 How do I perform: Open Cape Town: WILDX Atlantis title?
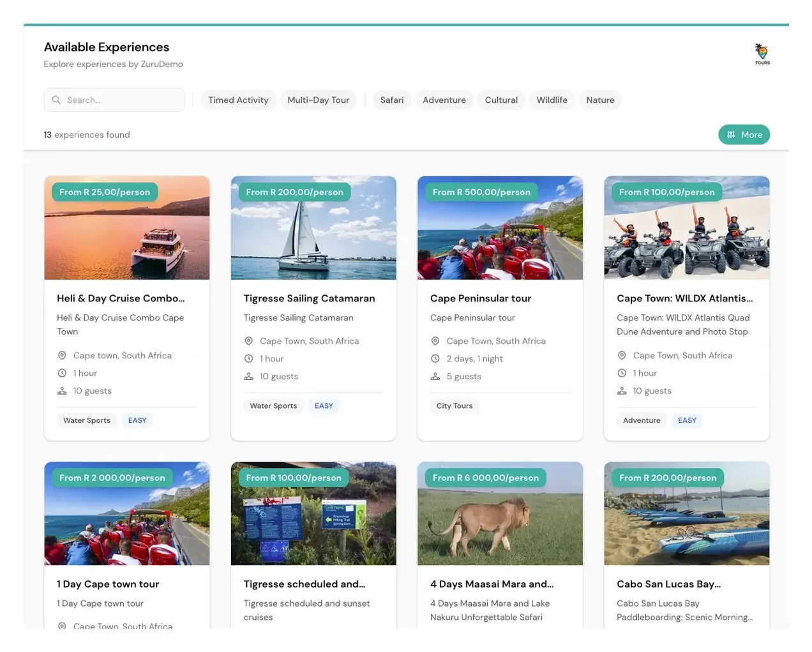[x=684, y=298]
